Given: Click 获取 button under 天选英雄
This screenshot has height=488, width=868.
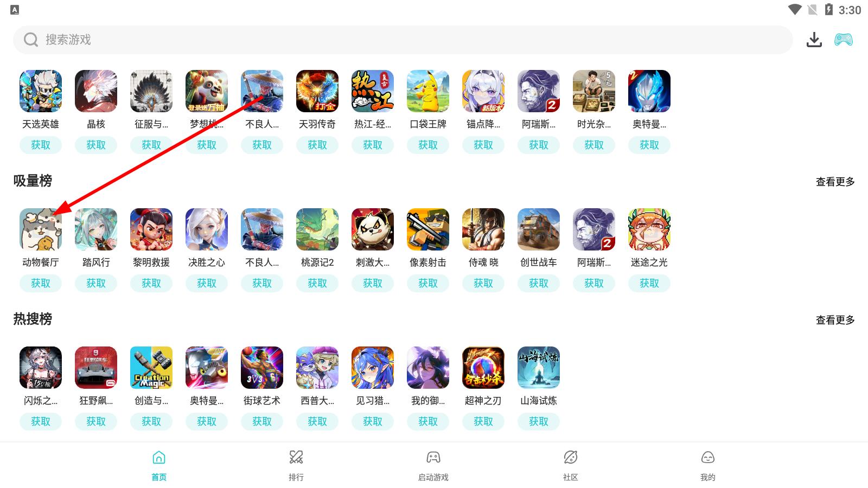Looking at the screenshot, I should click(x=41, y=145).
